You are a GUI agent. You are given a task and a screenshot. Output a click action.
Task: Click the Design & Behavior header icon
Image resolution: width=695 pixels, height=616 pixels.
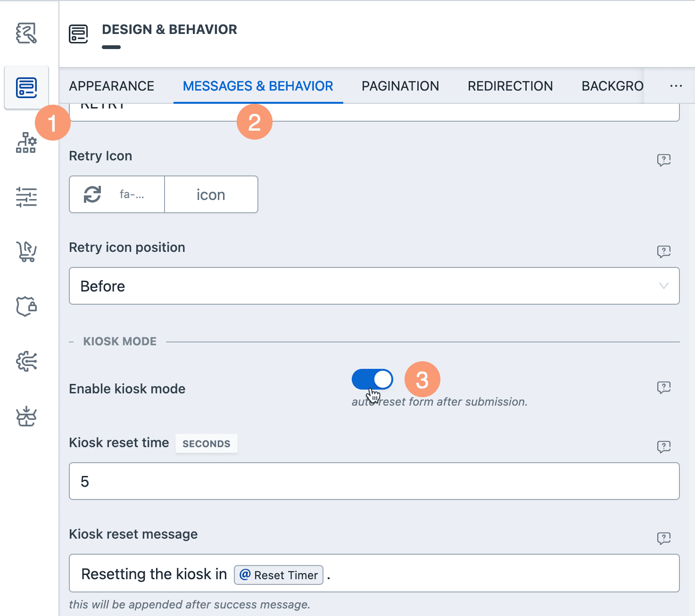point(78,34)
